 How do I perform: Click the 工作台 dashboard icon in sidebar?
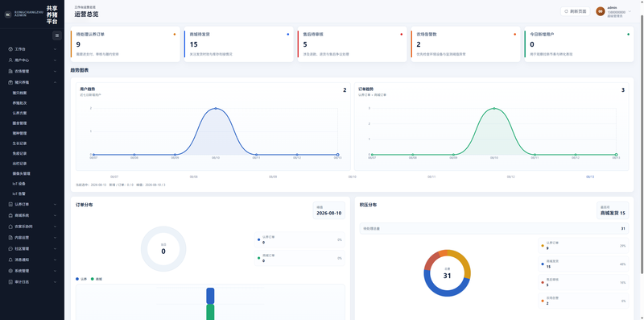10,49
